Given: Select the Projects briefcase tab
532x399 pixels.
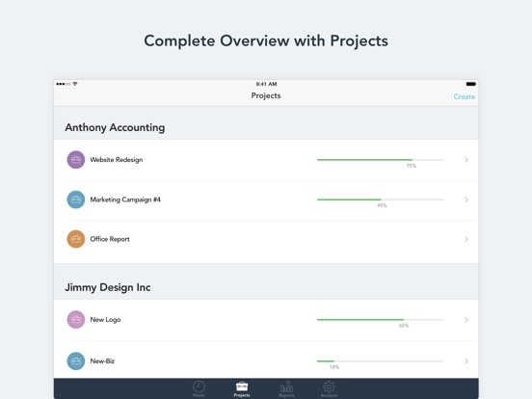Looking at the screenshot, I should pyautogui.click(x=242, y=388).
